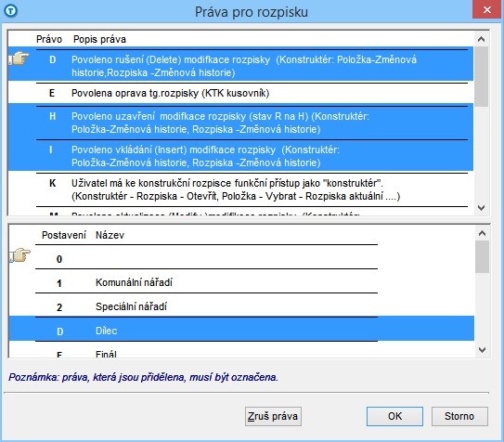Confirm with the OK button
This screenshot has height=442, width=504.
394,416
